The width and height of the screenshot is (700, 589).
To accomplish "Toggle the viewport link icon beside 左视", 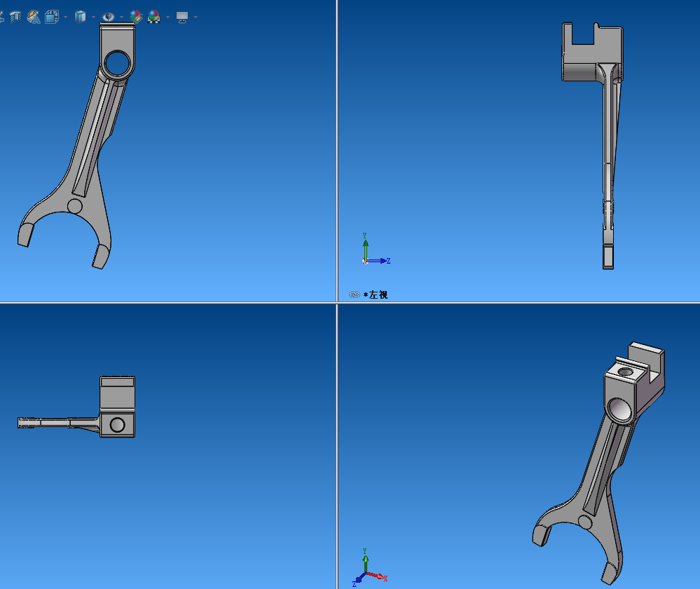I will 355,294.
